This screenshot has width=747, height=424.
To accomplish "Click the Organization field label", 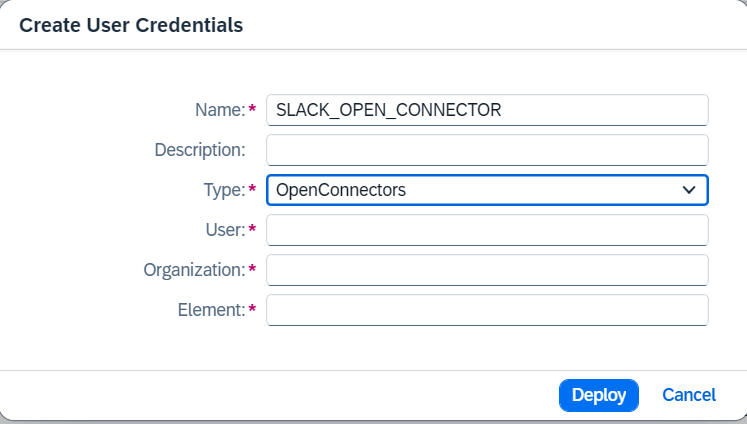I will click(194, 270).
